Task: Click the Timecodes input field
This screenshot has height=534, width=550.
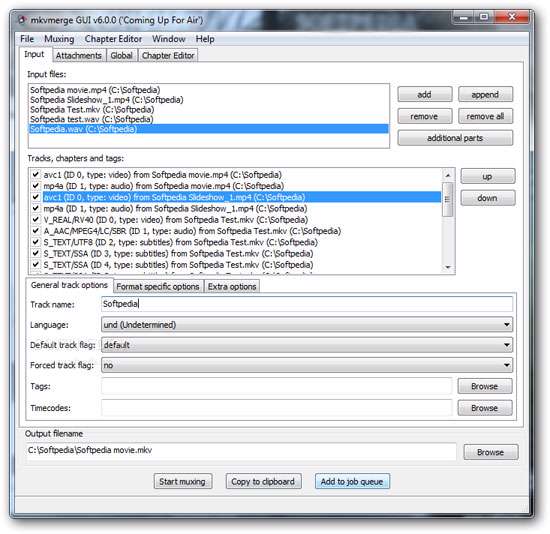Action: [x=276, y=408]
